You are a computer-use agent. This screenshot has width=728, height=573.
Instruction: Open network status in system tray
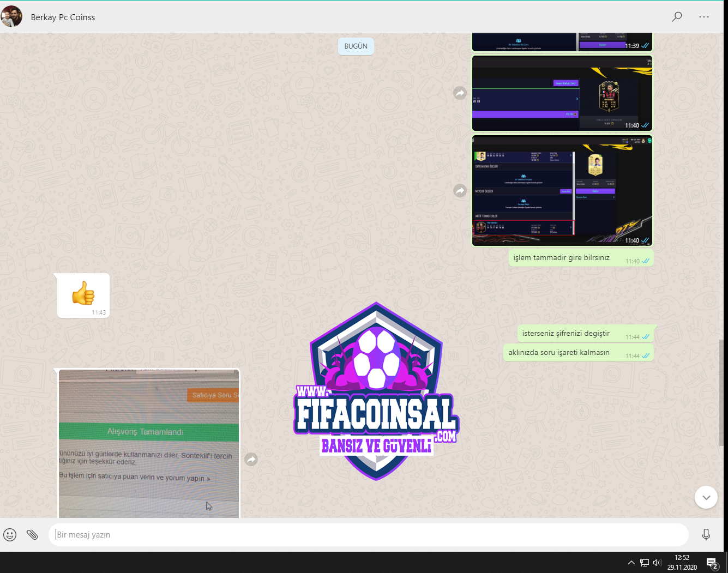click(x=645, y=563)
